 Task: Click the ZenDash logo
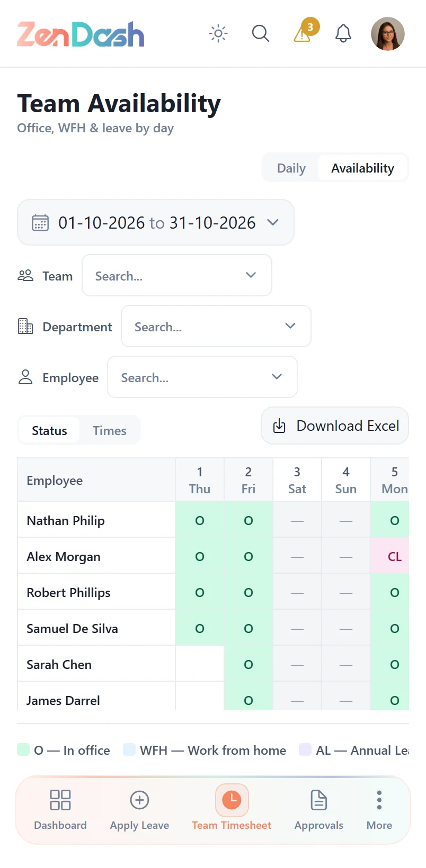(81, 34)
